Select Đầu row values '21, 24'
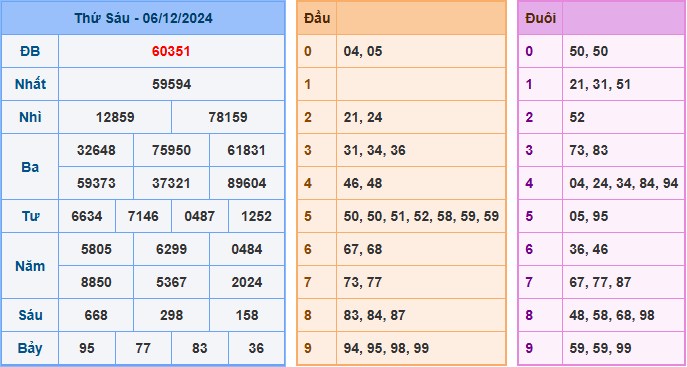The height and width of the screenshot is (367, 687). point(363,117)
